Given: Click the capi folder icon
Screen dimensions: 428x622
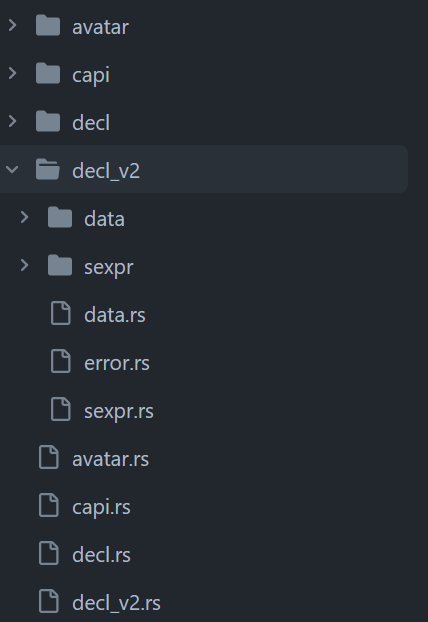Looking at the screenshot, I should (x=48, y=73).
